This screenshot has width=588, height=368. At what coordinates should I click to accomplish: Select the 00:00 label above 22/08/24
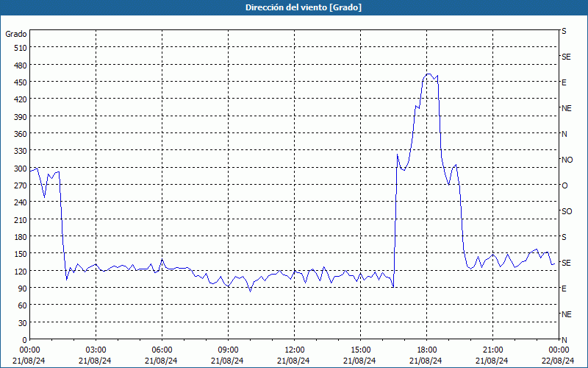pyautogui.click(x=559, y=350)
